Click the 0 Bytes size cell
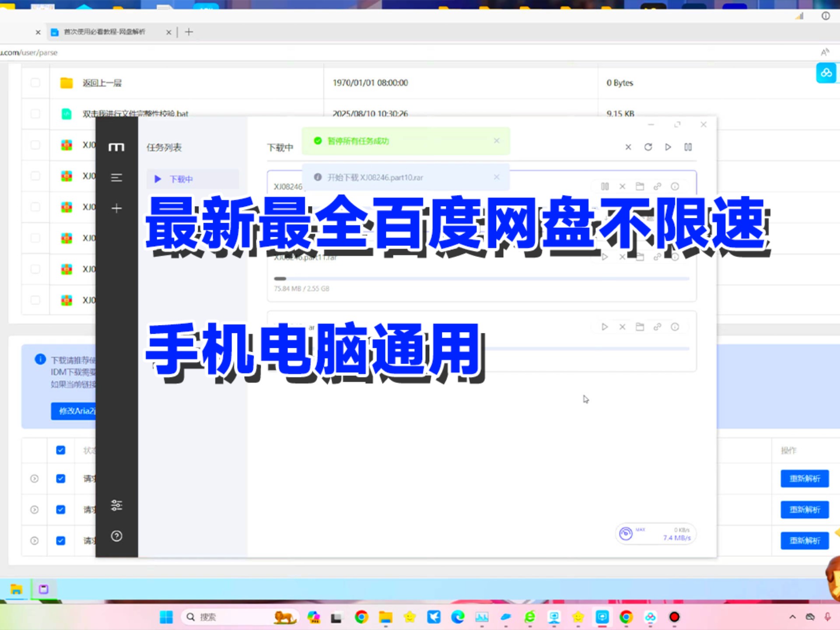The width and height of the screenshot is (840, 630). coord(619,83)
